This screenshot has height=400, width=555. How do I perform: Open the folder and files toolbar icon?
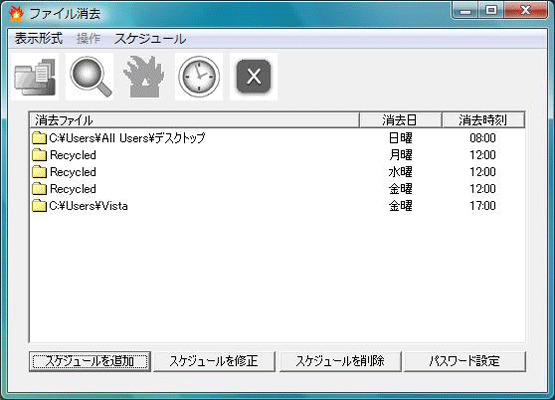35,77
